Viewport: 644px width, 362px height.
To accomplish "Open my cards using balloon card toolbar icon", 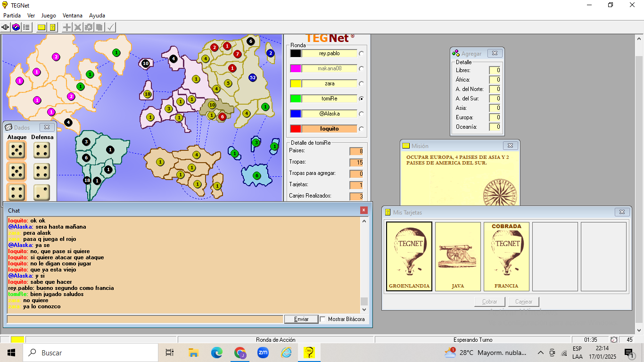I will [x=52, y=27].
